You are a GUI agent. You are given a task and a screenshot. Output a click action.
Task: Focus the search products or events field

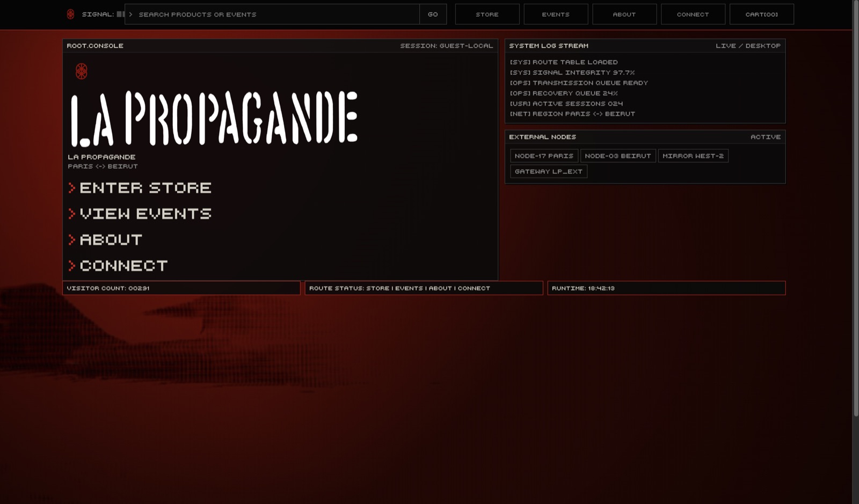coord(272,14)
